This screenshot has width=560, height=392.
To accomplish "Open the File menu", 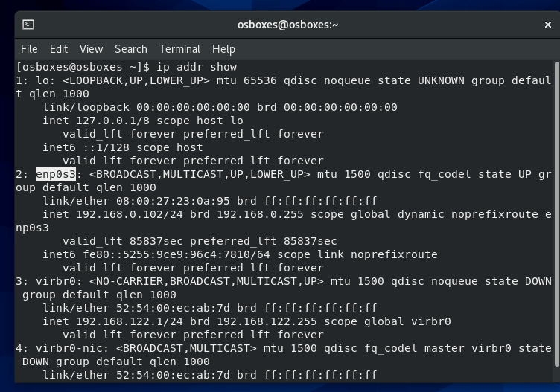I will pos(29,49).
